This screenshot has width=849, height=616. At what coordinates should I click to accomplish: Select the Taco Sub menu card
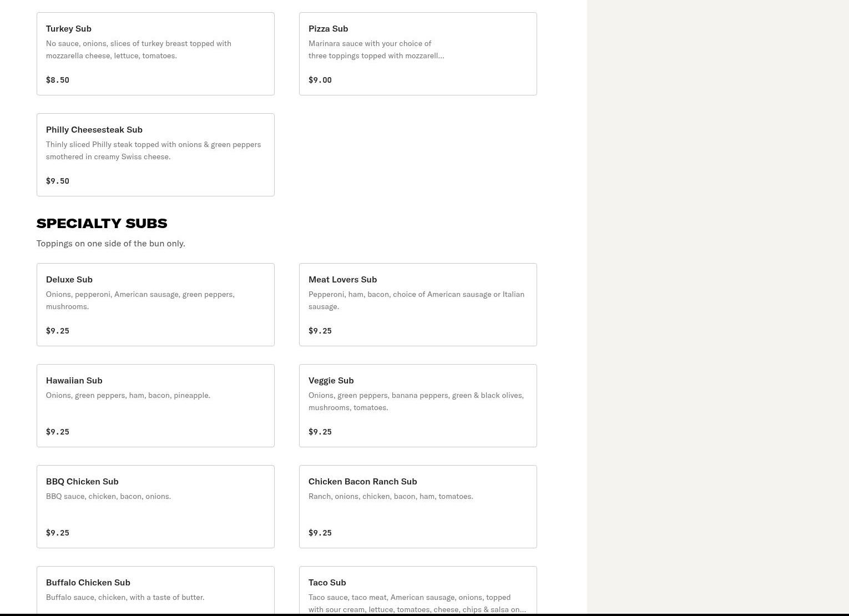pyautogui.click(x=418, y=590)
